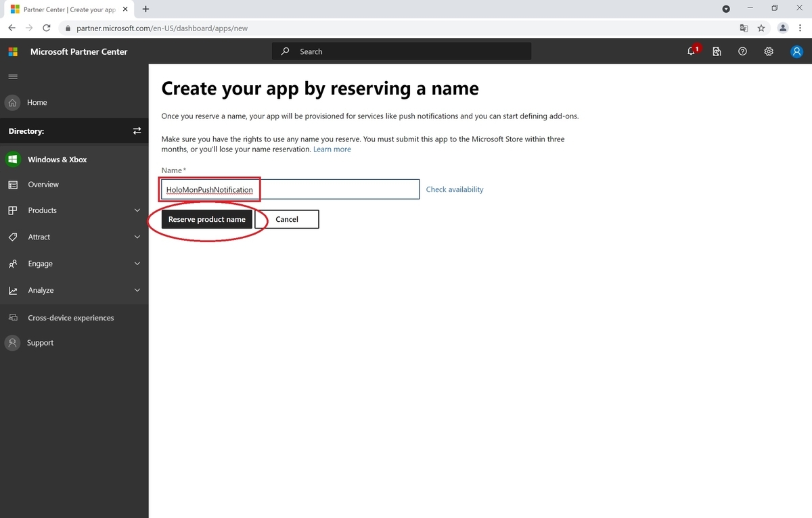Open the Learn more link
Image resolution: width=812 pixels, height=518 pixels.
point(332,149)
